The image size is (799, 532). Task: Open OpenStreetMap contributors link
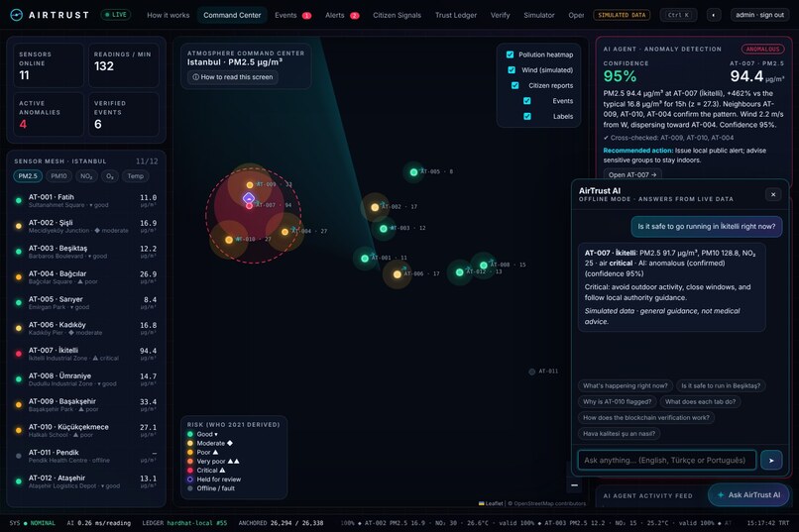coord(549,503)
